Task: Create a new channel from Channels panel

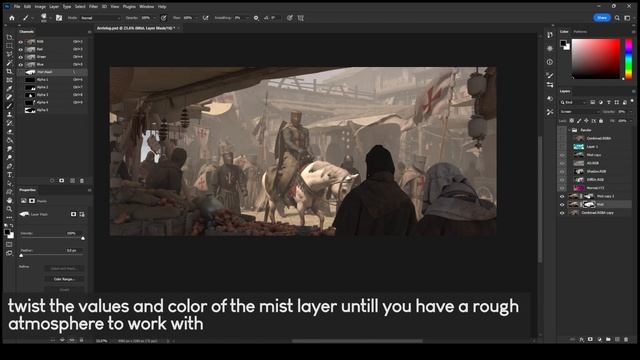Action: tap(72, 180)
